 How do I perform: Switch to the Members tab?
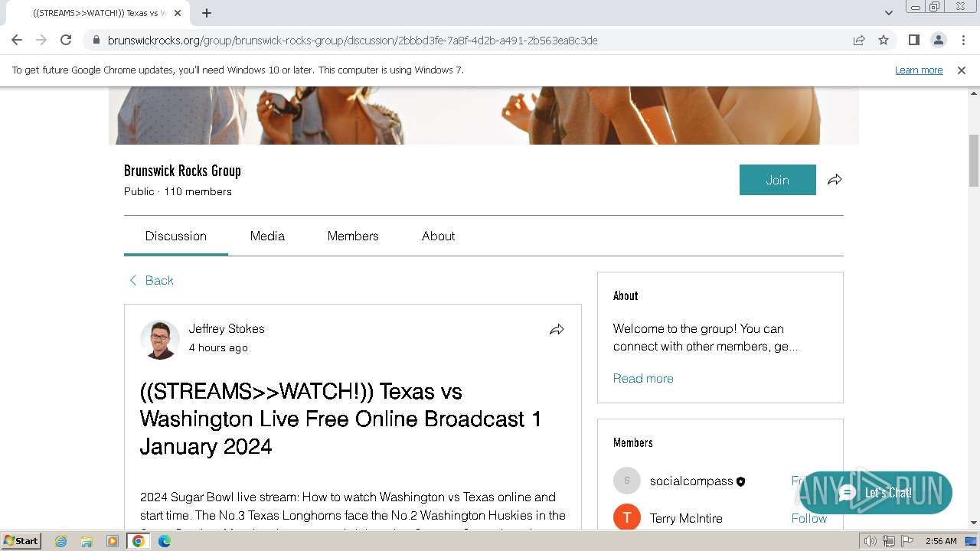353,236
